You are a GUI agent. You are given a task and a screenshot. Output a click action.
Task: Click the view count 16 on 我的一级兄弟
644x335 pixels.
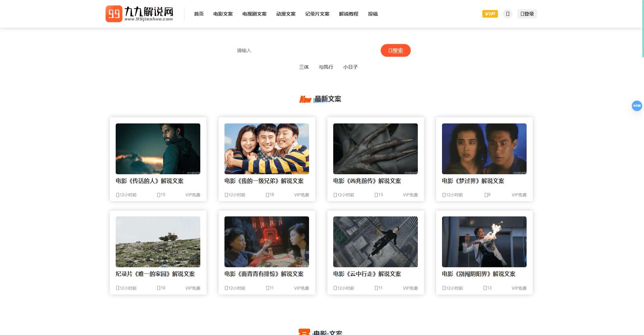point(270,195)
